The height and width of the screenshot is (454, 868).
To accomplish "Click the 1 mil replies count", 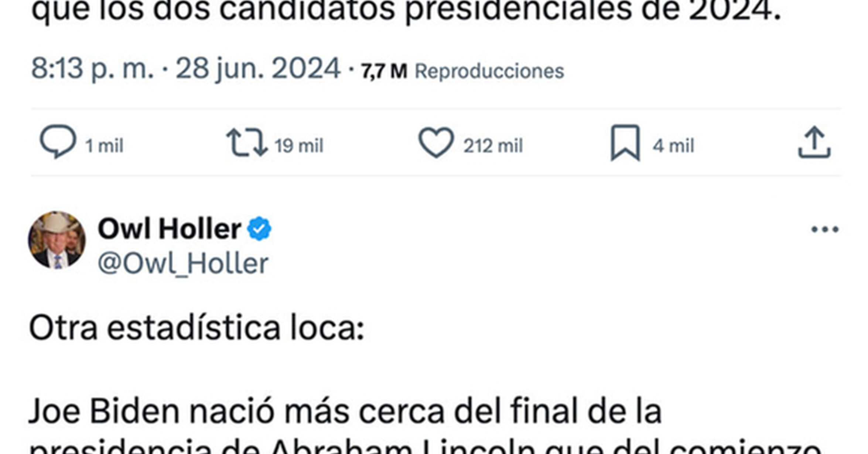I will (104, 145).
